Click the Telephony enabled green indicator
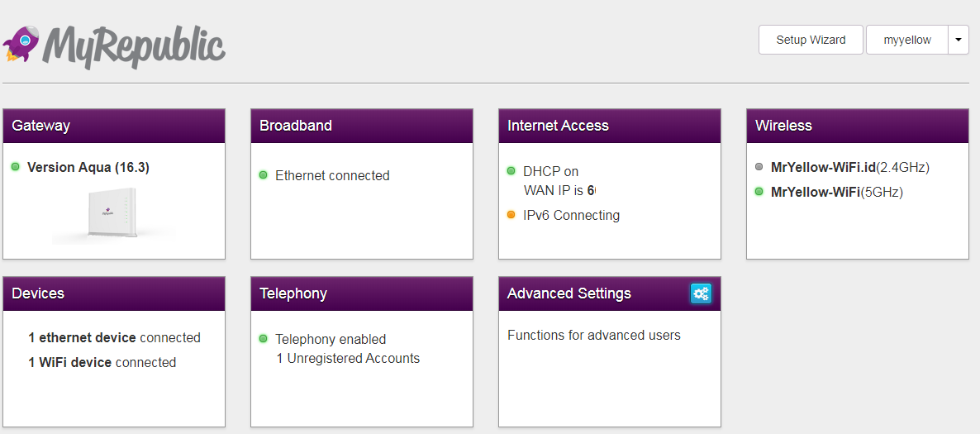The height and width of the screenshot is (434, 980). (264, 339)
